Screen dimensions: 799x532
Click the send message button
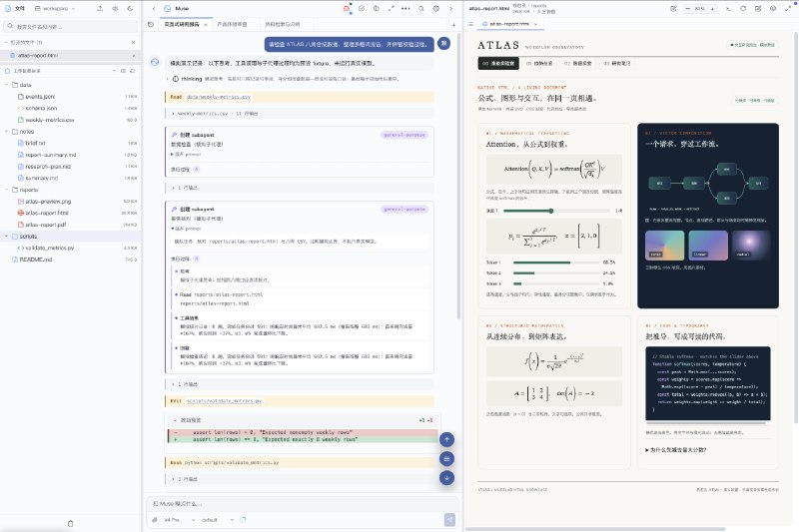click(x=449, y=519)
